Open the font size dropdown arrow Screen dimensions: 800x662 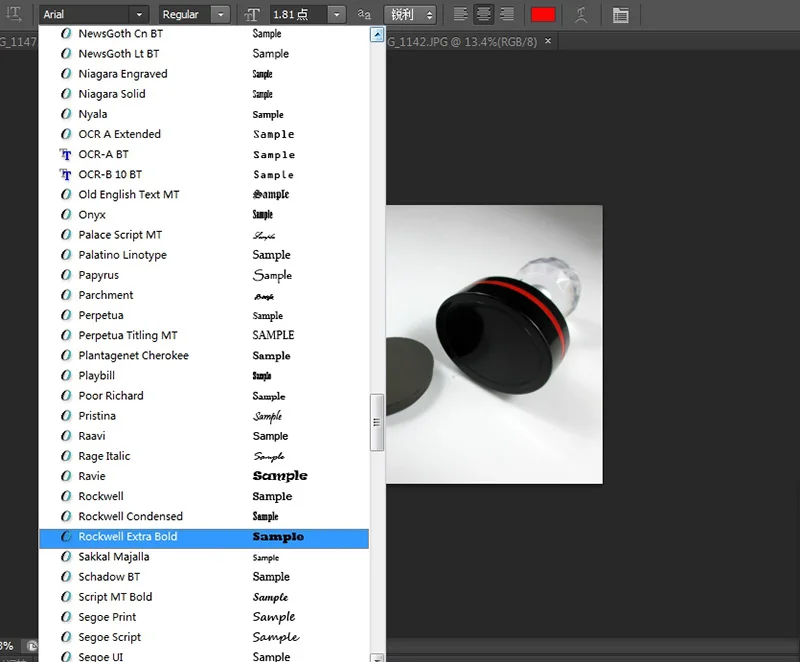[336, 14]
